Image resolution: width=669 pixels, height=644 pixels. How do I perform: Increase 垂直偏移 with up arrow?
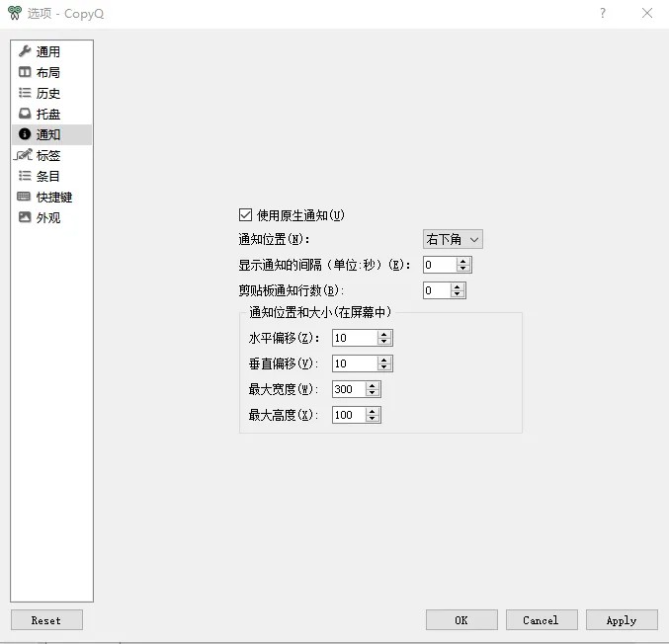[x=384, y=360]
